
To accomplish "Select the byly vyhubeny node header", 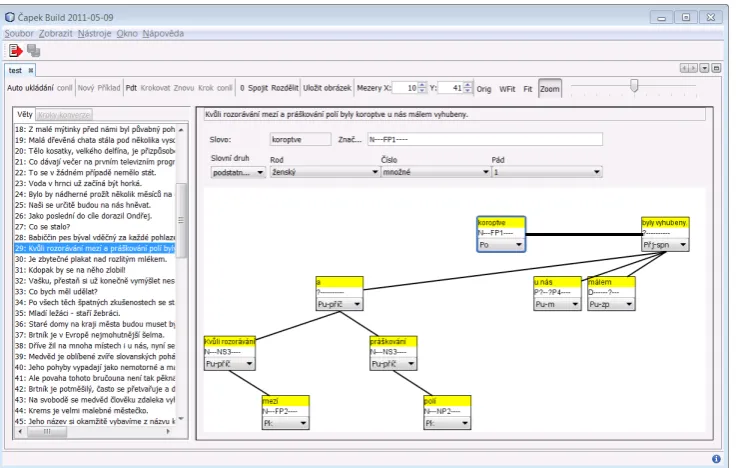I will [665, 223].
